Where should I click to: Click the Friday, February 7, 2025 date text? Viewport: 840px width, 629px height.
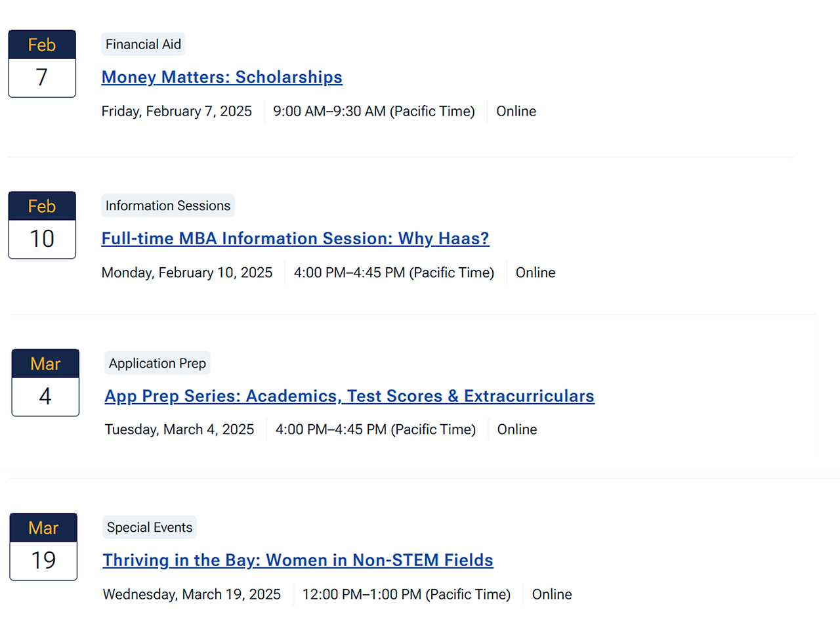(177, 112)
